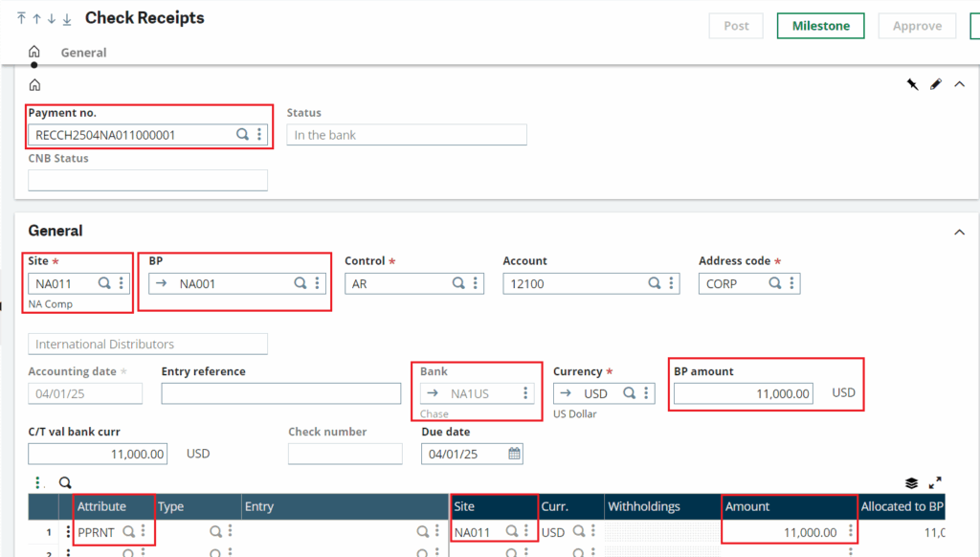
Task: Open BP field actions dots menu
Action: tap(317, 283)
